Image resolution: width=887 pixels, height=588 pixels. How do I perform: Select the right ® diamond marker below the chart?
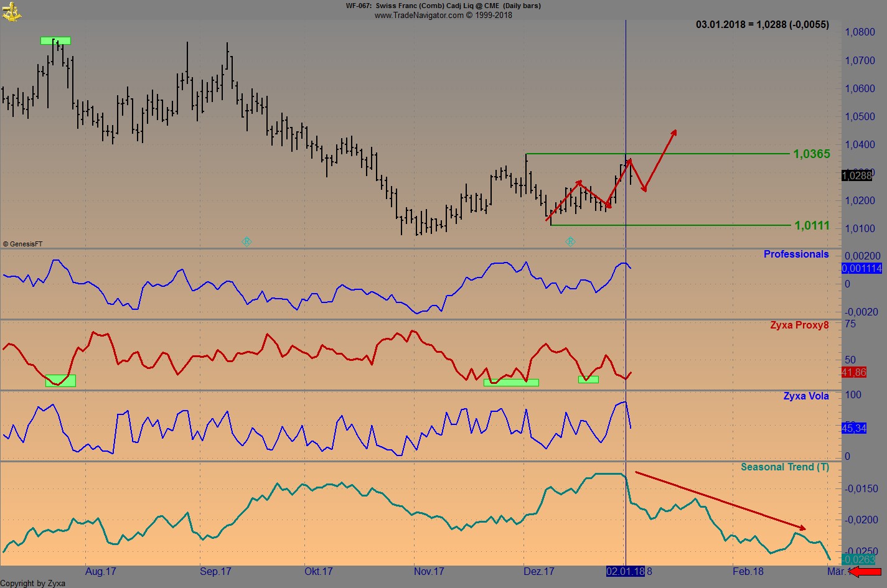(x=571, y=242)
